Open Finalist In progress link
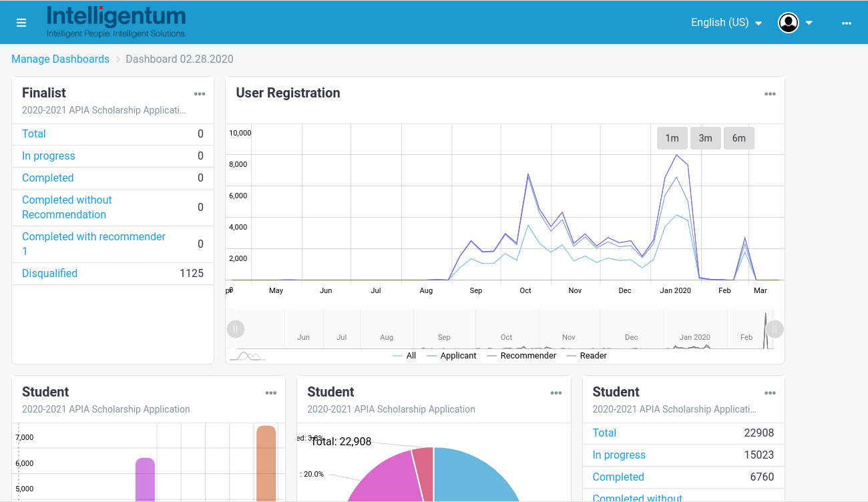Screen dimensions: 868x502 click(49, 156)
